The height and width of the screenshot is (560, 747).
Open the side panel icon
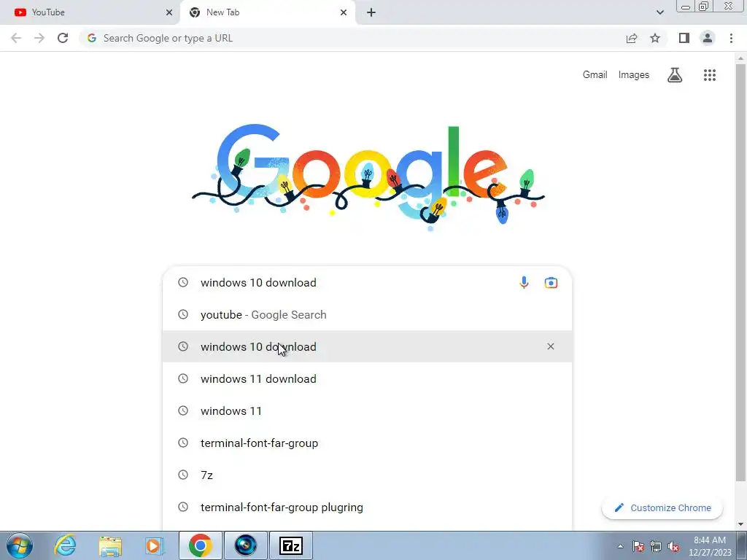[x=684, y=38]
